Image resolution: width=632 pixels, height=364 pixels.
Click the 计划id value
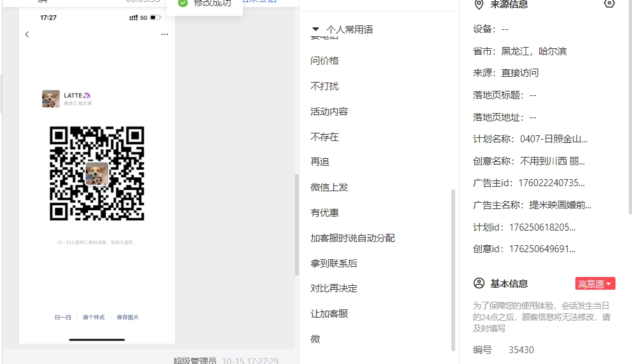tap(542, 227)
